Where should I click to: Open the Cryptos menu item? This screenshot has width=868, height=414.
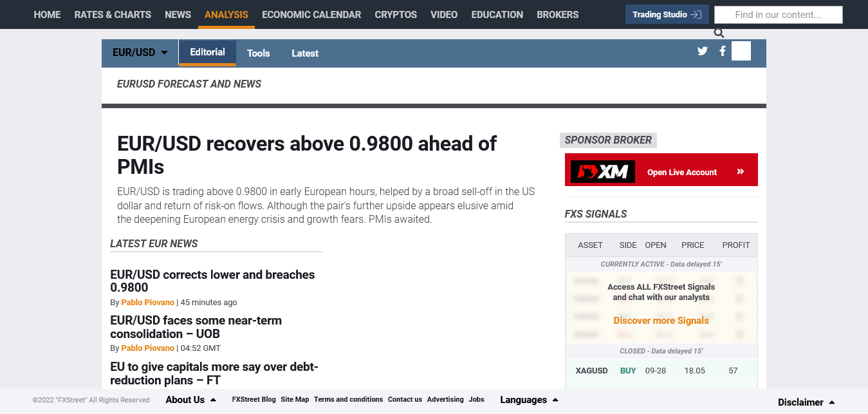(396, 14)
